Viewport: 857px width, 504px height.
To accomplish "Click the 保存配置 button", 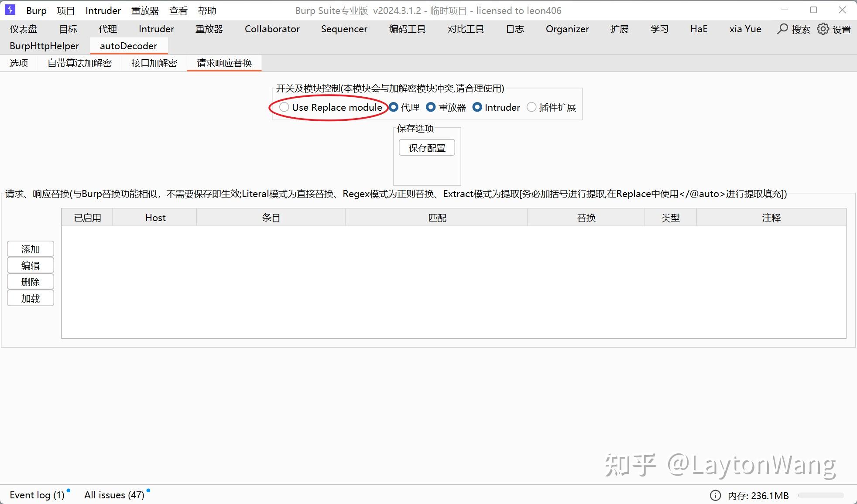I will pyautogui.click(x=426, y=147).
